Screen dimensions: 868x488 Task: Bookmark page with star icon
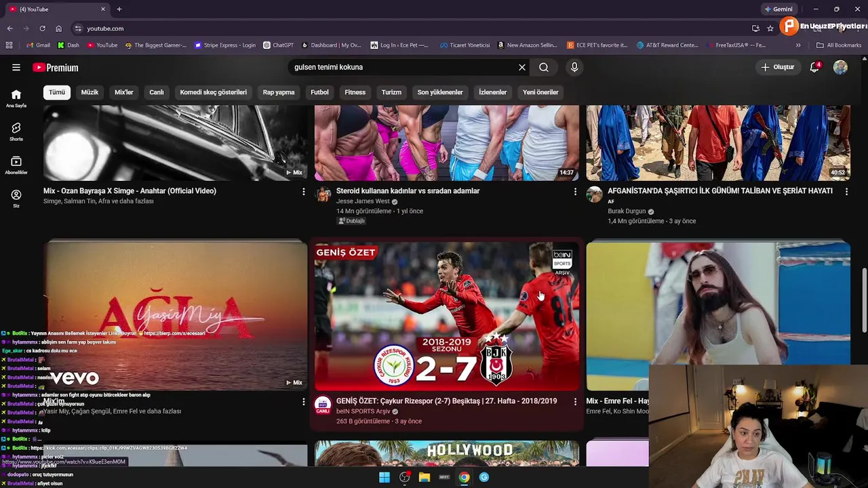tap(770, 28)
